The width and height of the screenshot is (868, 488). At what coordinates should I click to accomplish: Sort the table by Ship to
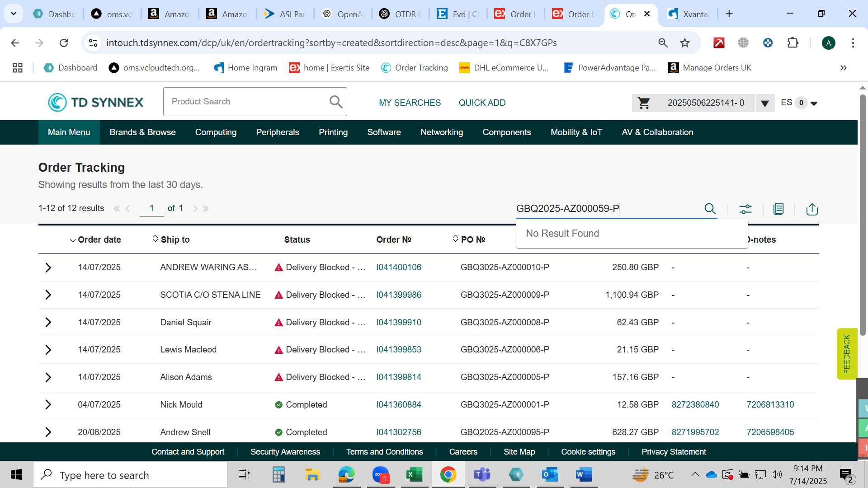tap(170, 239)
